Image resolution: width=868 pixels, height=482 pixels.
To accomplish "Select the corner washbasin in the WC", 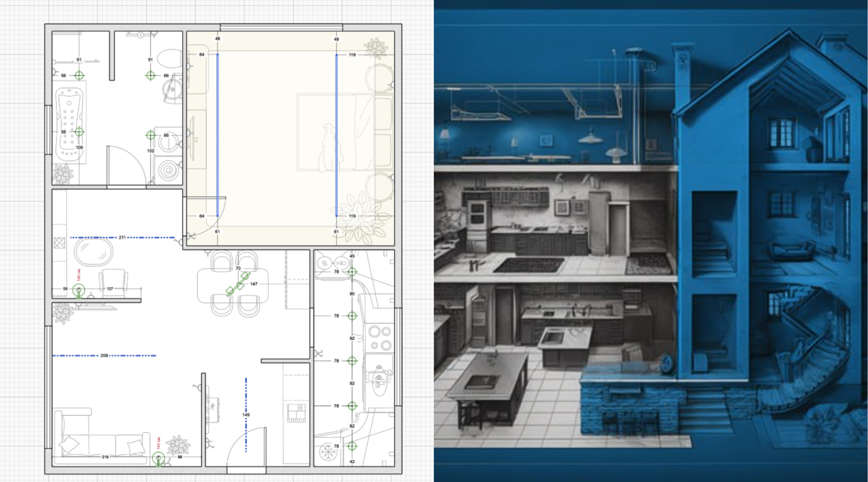I will coord(173,89).
